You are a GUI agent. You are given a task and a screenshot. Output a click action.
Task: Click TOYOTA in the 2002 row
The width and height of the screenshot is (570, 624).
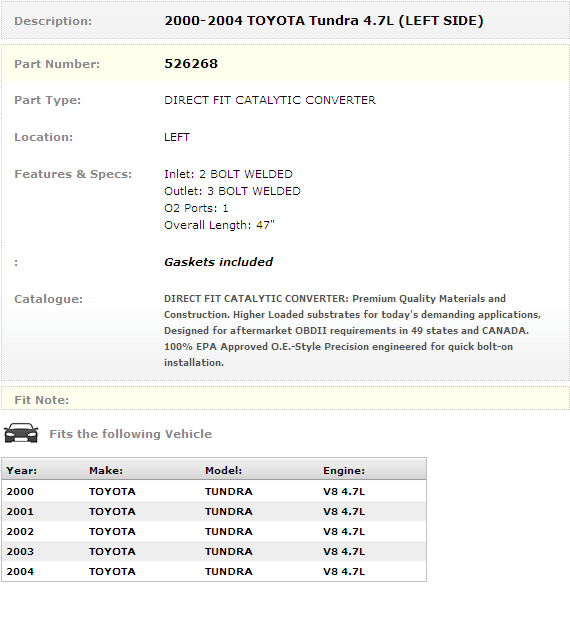pyautogui.click(x=112, y=532)
